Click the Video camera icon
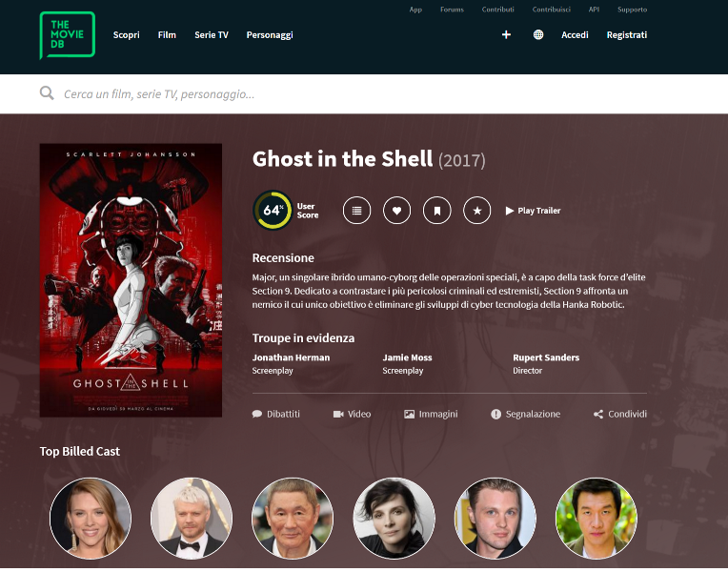The image size is (728, 572). coord(338,414)
